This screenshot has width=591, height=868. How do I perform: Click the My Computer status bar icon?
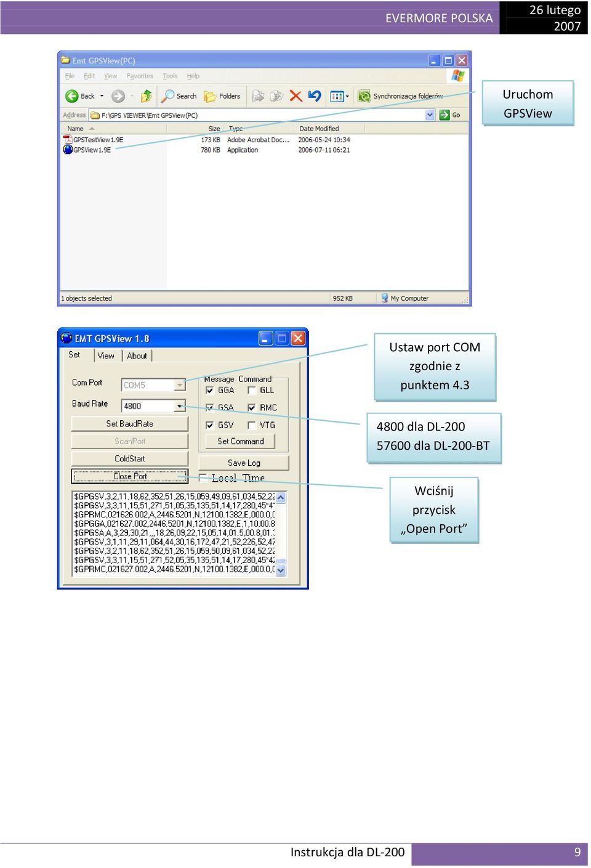pos(385,298)
